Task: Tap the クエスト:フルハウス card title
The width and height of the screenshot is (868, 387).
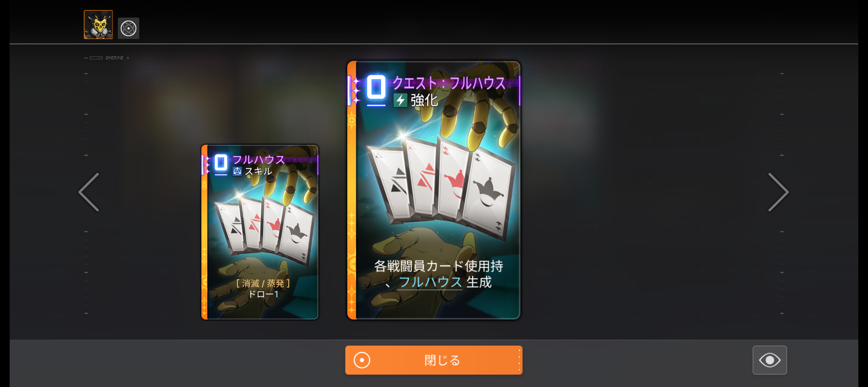Action: click(x=449, y=83)
